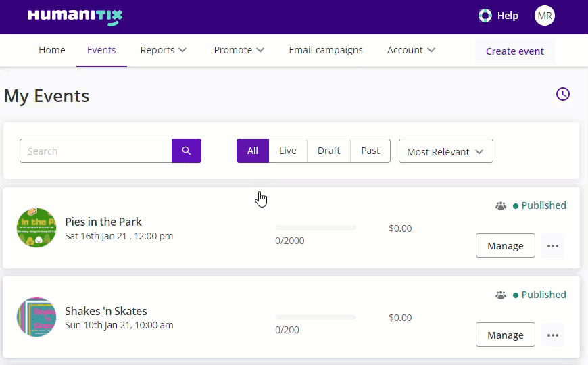Open the MR user avatar menu

coord(545,16)
